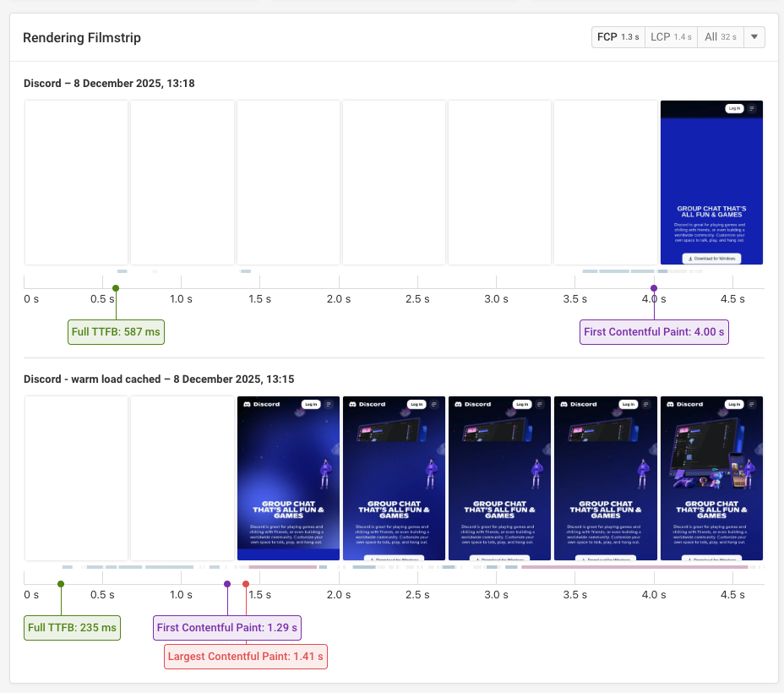
Task: Select the first painted frame in warm filmstrip
Action: 288,477
